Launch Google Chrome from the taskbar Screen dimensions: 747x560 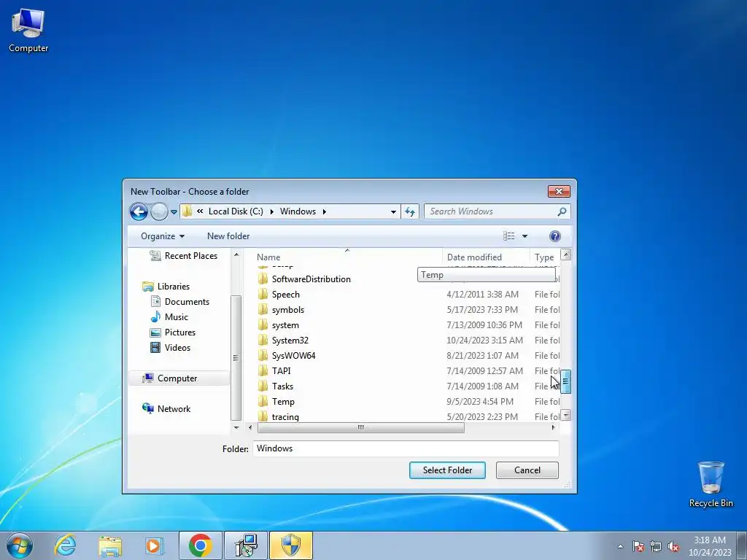(201, 545)
